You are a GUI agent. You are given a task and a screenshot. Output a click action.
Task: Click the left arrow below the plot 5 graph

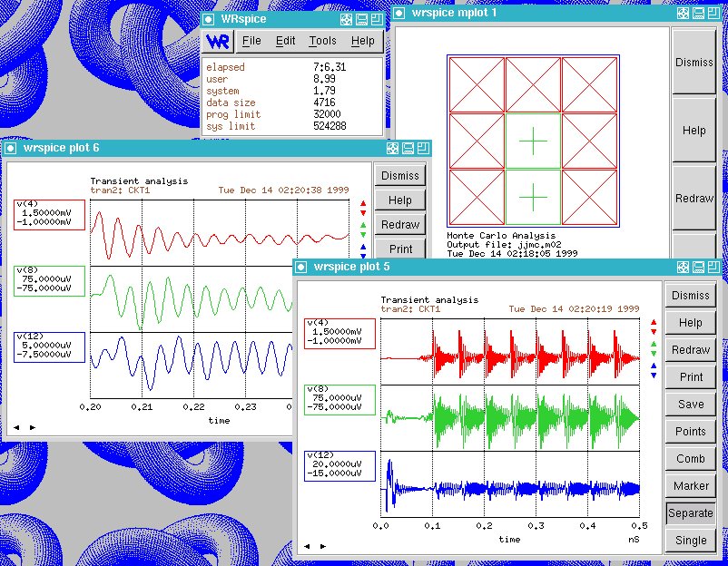(x=307, y=546)
